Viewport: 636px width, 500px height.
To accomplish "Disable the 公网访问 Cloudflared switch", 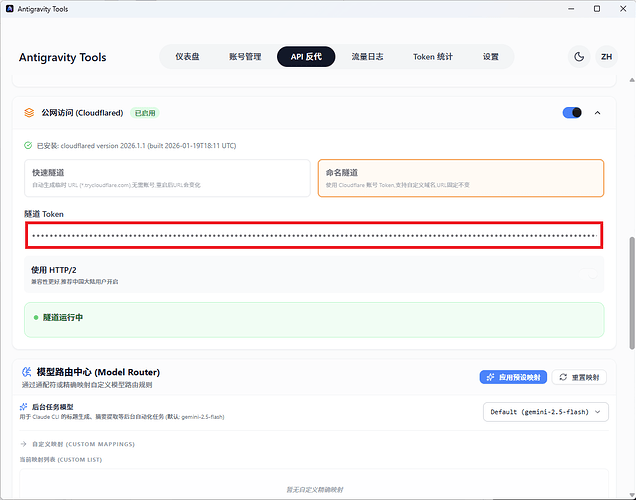I will click(x=572, y=113).
